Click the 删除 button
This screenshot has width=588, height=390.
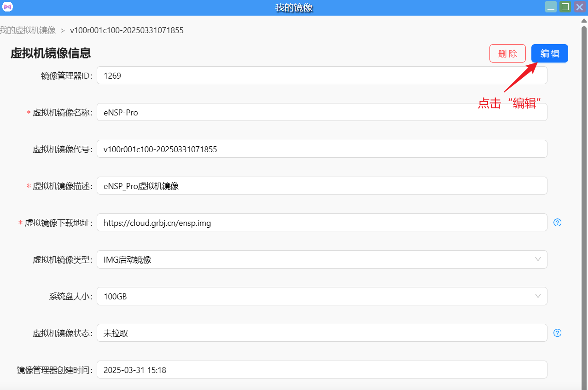(x=507, y=53)
